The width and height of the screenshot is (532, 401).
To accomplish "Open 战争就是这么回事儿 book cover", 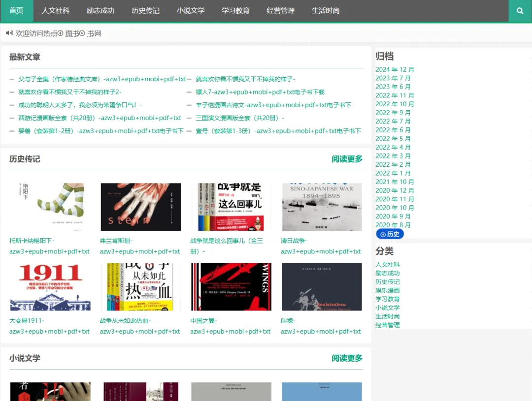I will [232, 207].
